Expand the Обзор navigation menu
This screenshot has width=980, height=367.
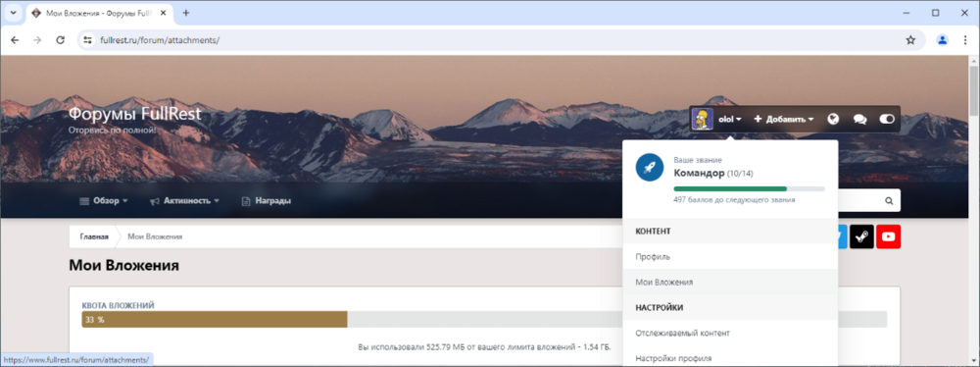click(104, 201)
